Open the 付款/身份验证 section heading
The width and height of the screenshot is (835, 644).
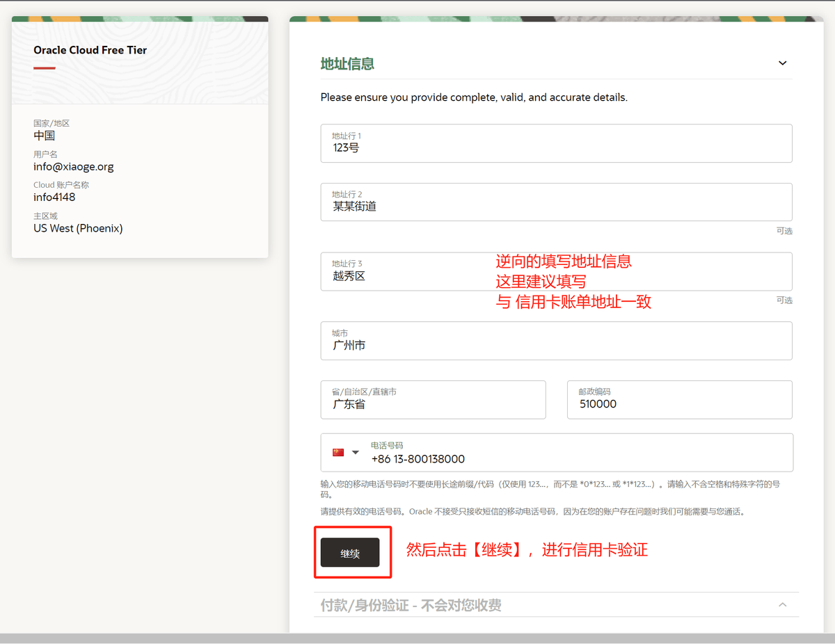[411, 606]
